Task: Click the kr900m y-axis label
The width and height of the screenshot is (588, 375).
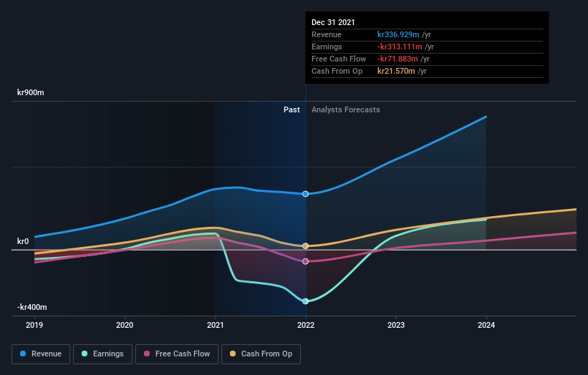Action: (x=31, y=92)
